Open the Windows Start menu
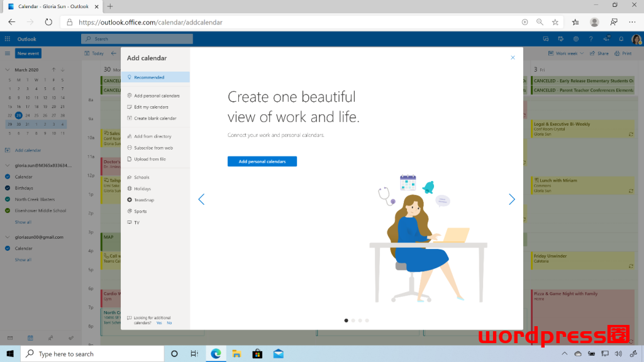The image size is (644, 362). [x=10, y=354]
